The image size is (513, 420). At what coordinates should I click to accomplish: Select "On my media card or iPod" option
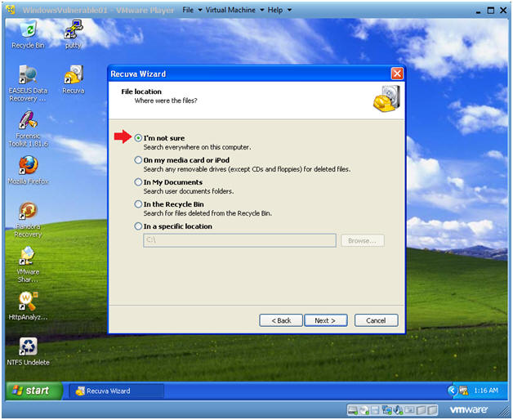[x=138, y=160]
